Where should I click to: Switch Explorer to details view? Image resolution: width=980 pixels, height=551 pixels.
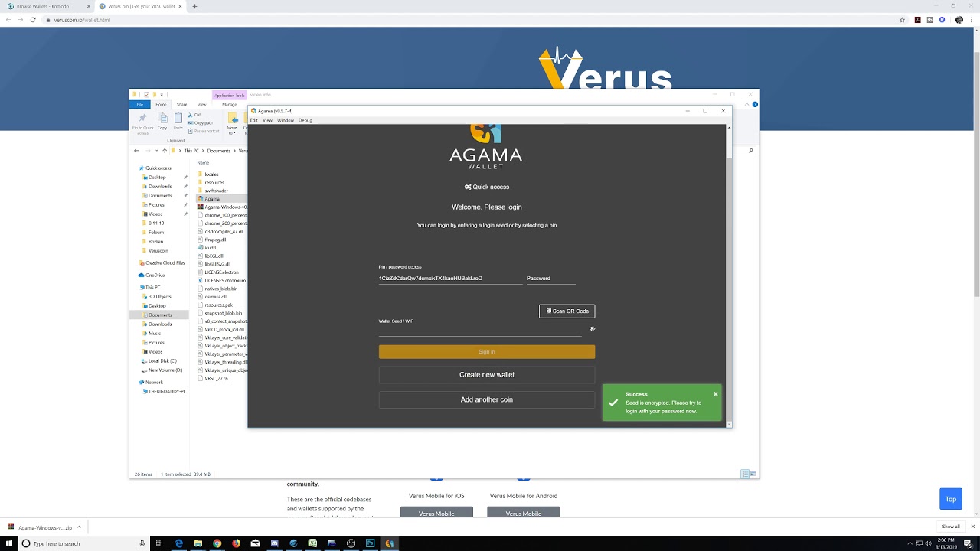tap(745, 474)
